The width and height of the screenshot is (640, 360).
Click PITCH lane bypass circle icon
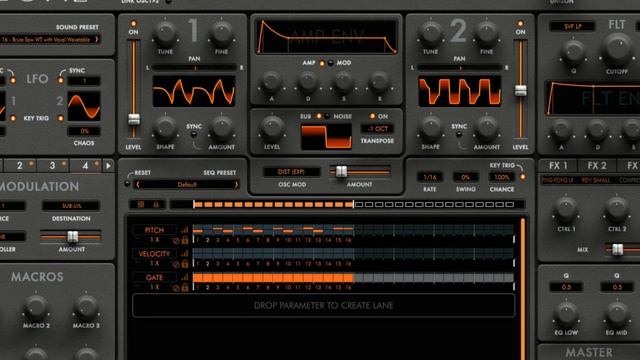pos(176,240)
